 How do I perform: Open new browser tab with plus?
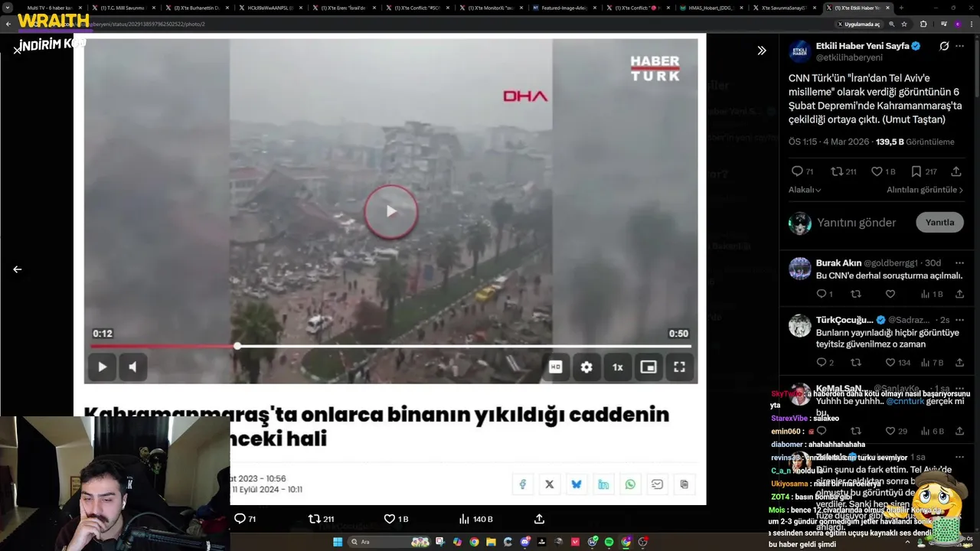pos(900,8)
